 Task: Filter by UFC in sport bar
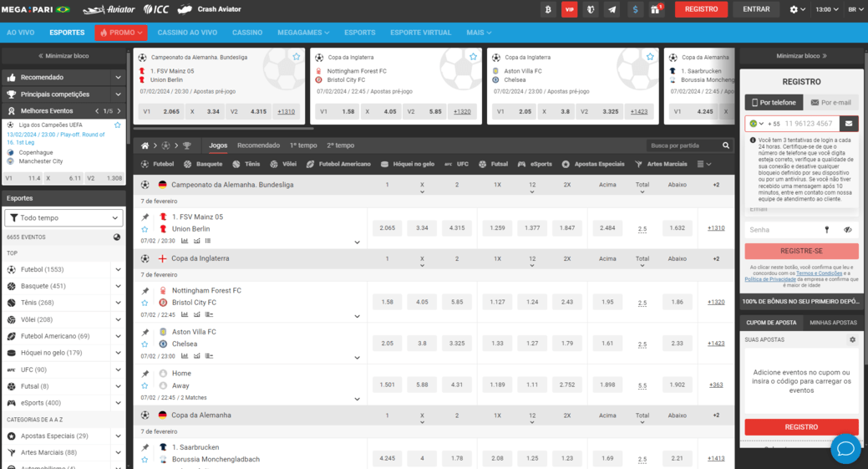(x=456, y=164)
